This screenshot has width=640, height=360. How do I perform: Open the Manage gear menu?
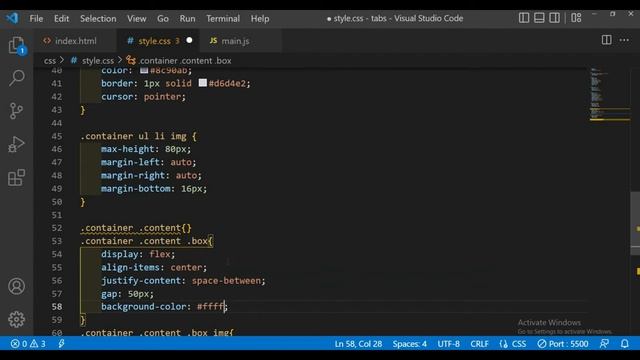click(16, 319)
